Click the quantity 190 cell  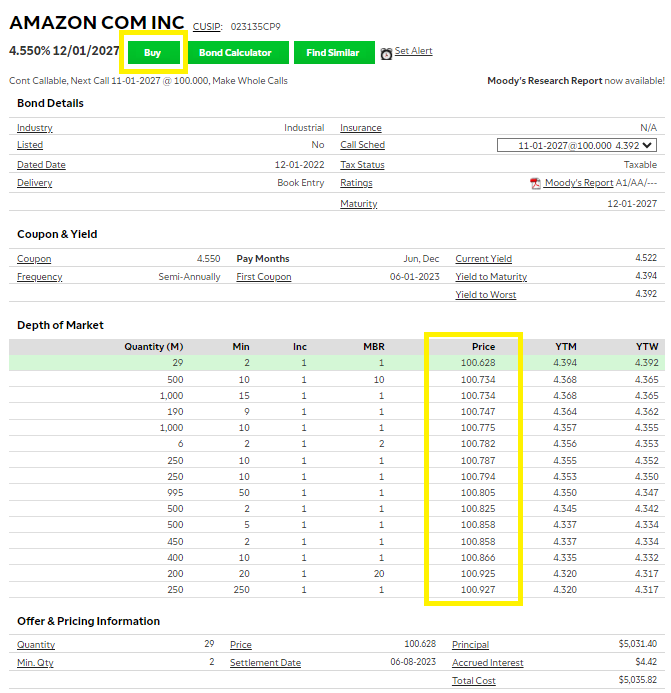click(x=175, y=412)
